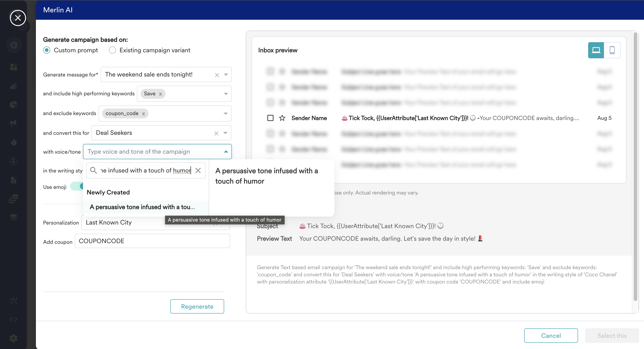Screen dimensions: 644x349
Task: Remove the Save keyword chip
Action: click(160, 94)
